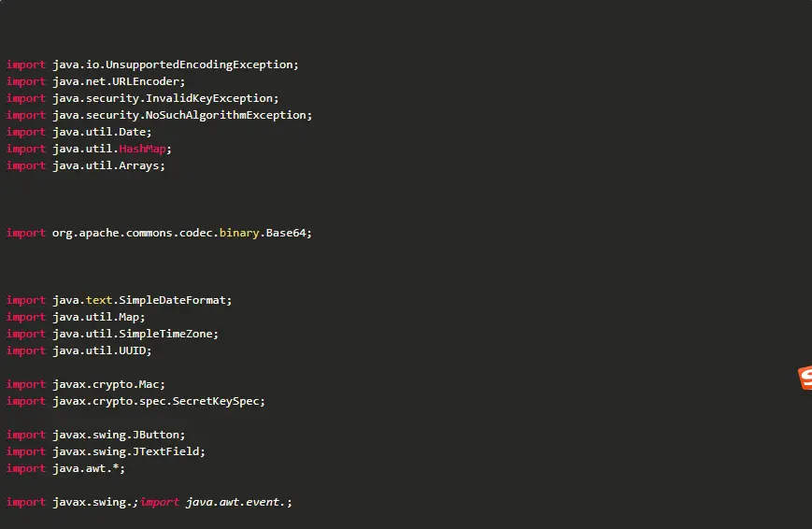
Task: Click the javax.swing.; text on last line
Action: (95, 503)
